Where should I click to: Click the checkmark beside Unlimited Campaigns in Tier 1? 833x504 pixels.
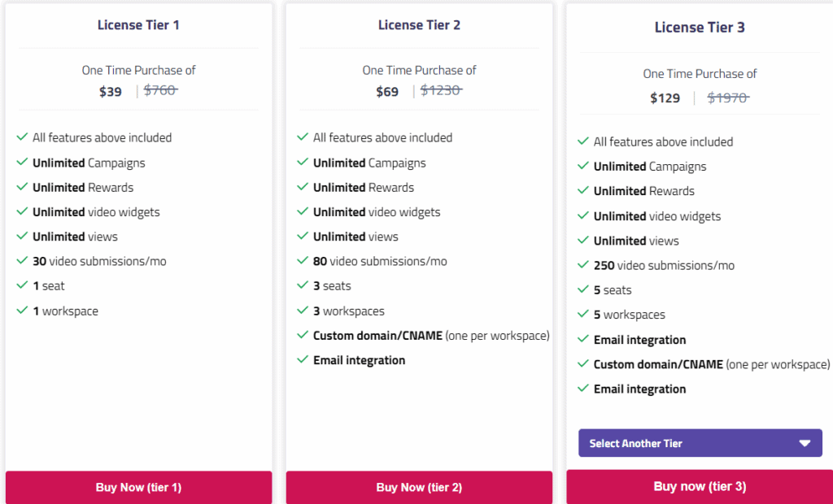click(x=22, y=163)
